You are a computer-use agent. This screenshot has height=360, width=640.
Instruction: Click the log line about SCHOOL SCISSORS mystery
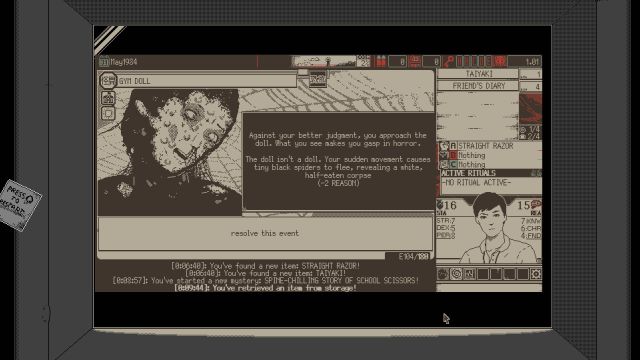(x=265, y=281)
